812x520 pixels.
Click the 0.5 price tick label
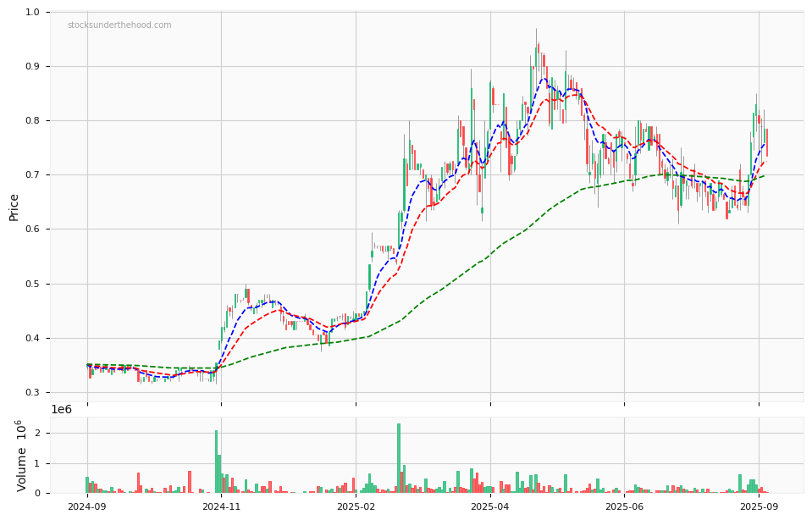coord(33,284)
